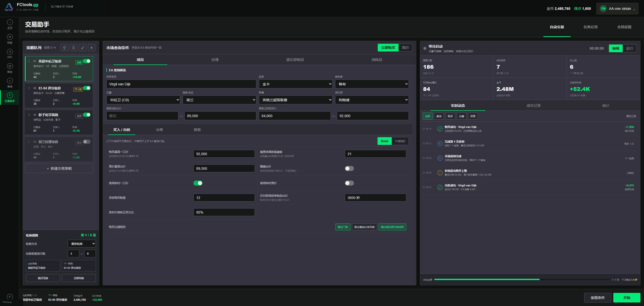Click the 立即切换 button

coord(79,278)
